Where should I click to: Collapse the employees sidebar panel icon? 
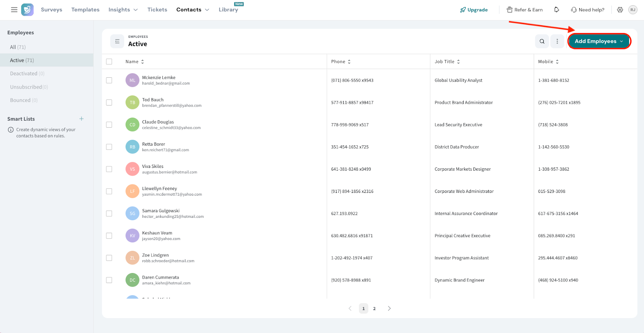(x=117, y=41)
